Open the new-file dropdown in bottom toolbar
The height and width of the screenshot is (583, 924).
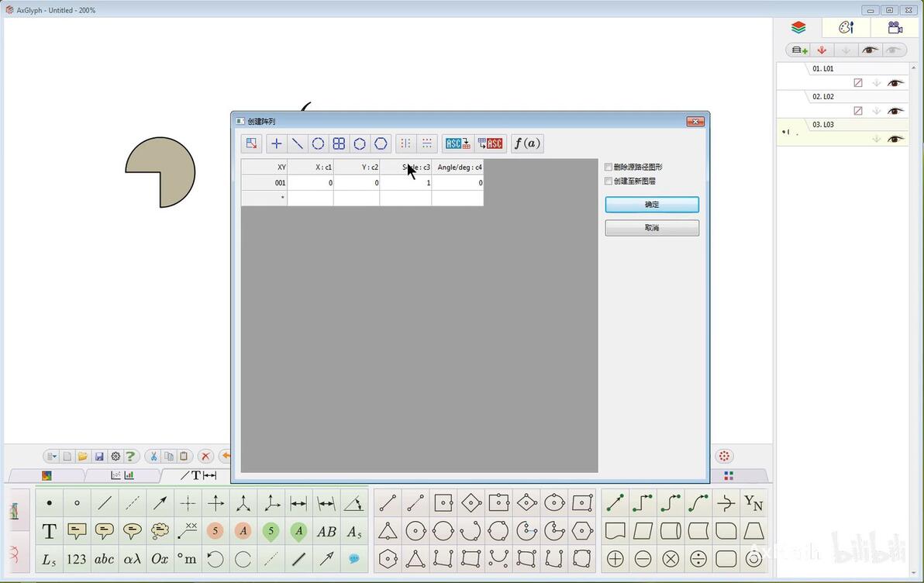[x=52, y=457]
